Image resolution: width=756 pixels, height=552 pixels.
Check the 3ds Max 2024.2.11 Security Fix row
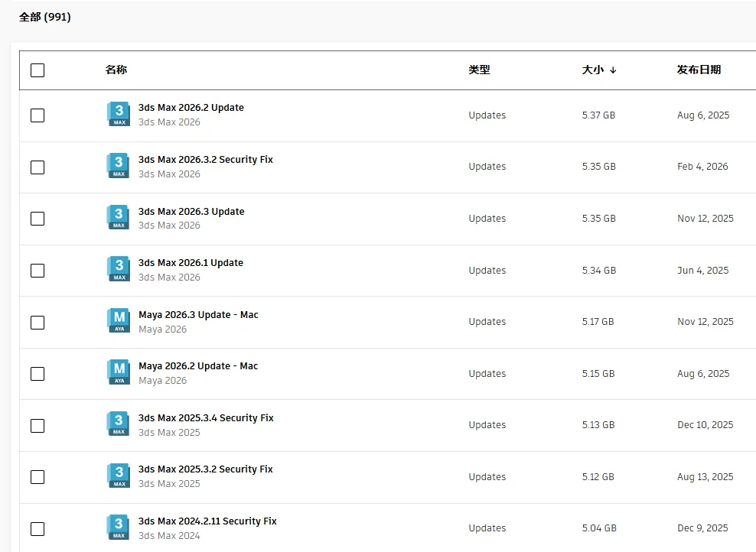click(37, 529)
